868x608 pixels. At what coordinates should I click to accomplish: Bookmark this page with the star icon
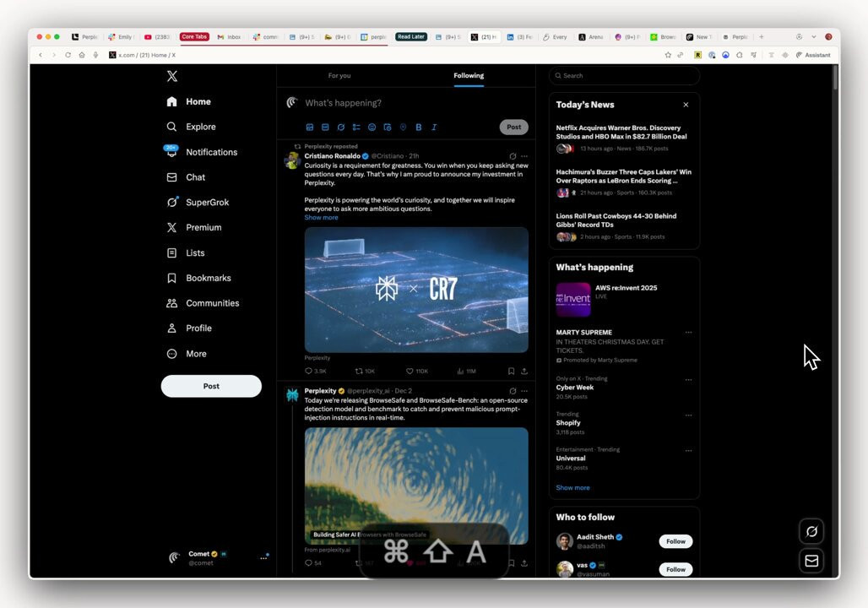point(668,55)
